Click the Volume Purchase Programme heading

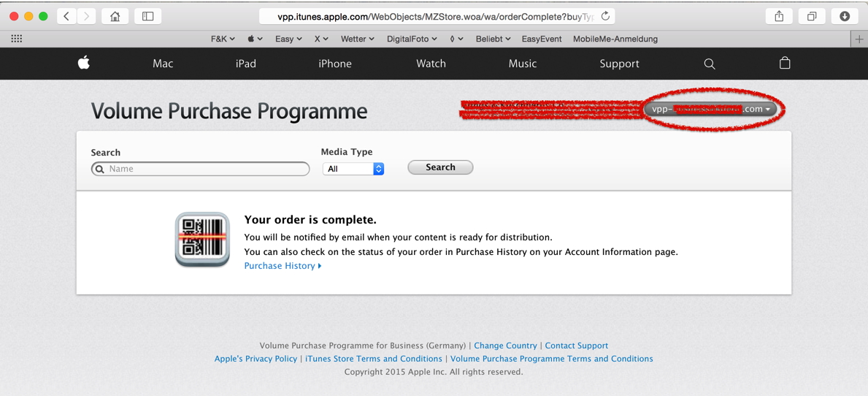229,112
